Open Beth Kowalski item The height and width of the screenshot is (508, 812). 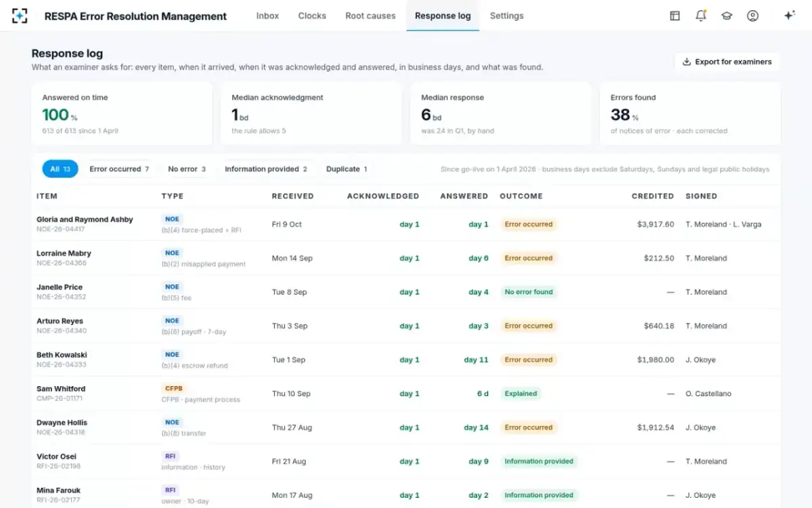[x=62, y=355]
